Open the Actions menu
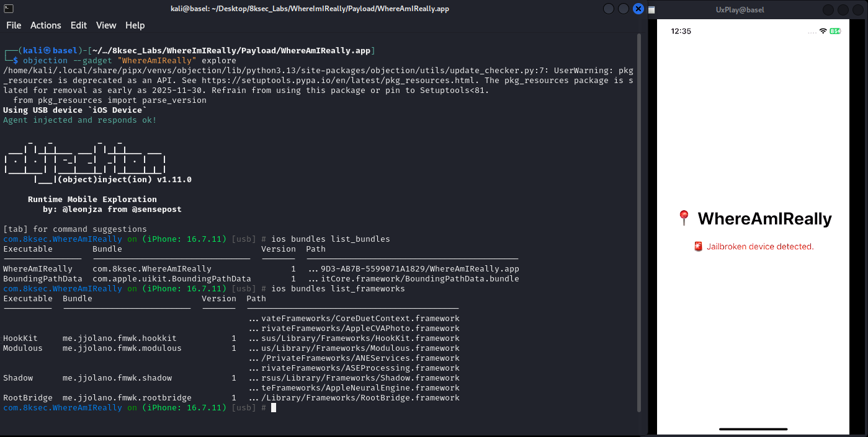Image resolution: width=868 pixels, height=437 pixels. click(x=46, y=25)
